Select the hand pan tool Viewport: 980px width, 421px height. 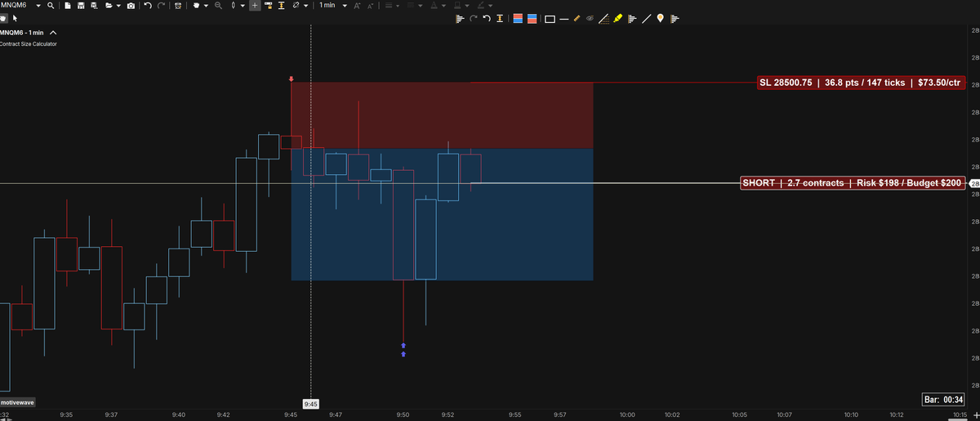[x=196, y=6]
